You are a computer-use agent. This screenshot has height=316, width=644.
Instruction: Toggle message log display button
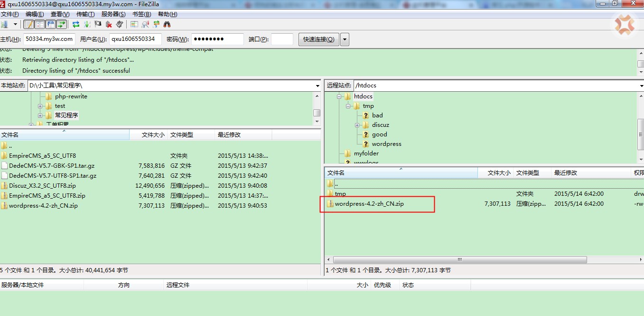pos(29,24)
